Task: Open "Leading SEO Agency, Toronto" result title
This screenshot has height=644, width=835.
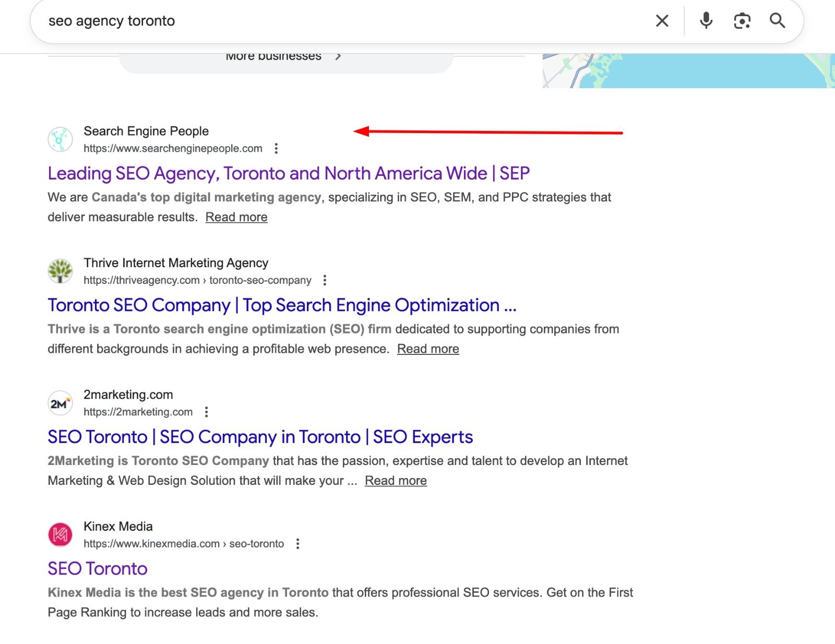Action: pos(289,173)
